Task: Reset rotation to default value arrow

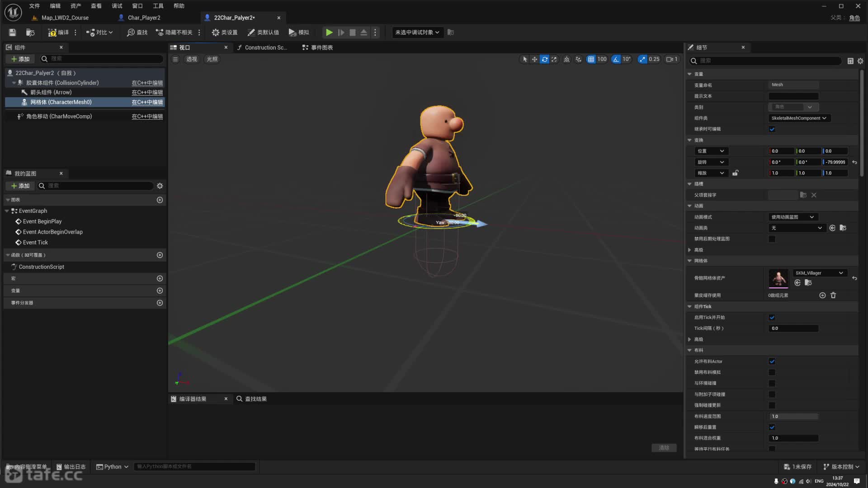Action: [x=854, y=162]
